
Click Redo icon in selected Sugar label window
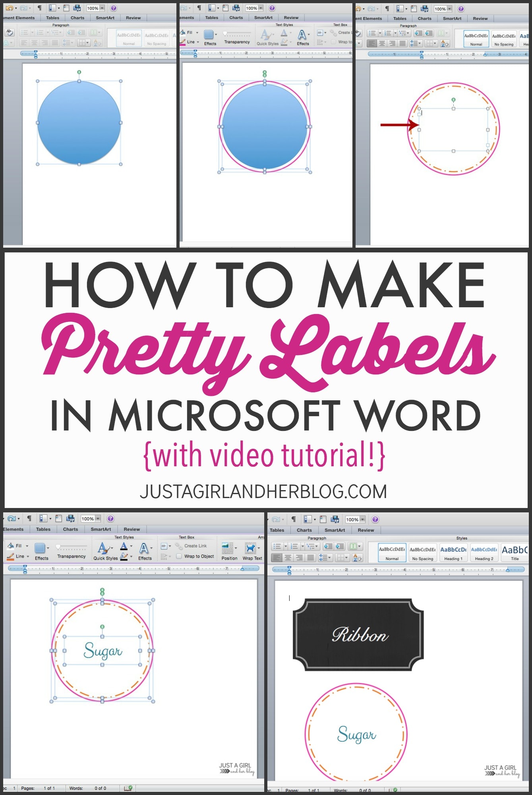point(11,518)
